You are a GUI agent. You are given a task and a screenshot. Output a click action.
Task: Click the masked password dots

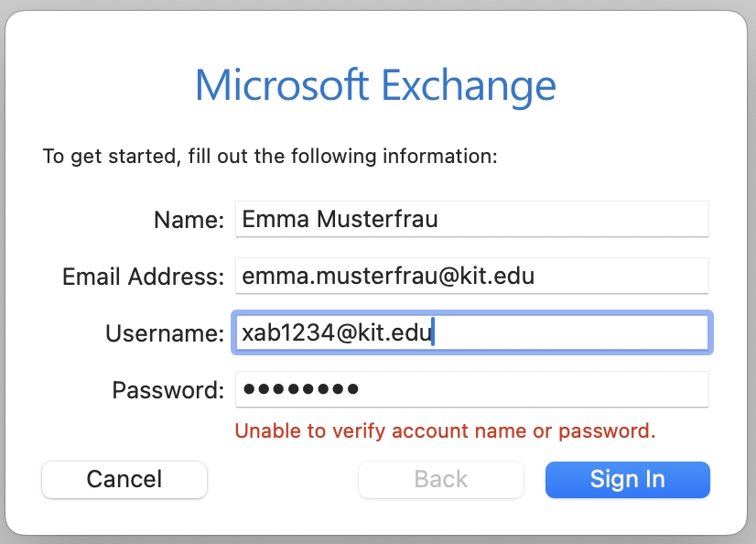(x=299, y=389)
